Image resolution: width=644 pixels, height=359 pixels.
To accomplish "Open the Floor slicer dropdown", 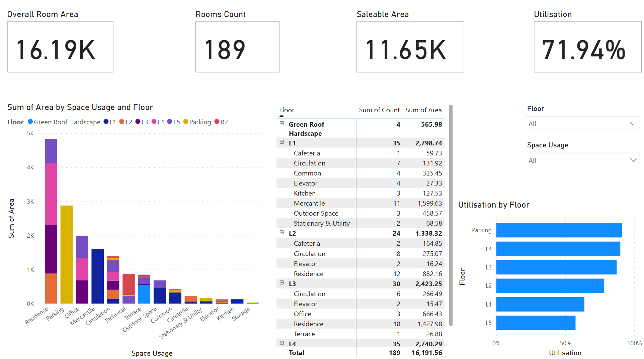I will [x=634, y=123].
